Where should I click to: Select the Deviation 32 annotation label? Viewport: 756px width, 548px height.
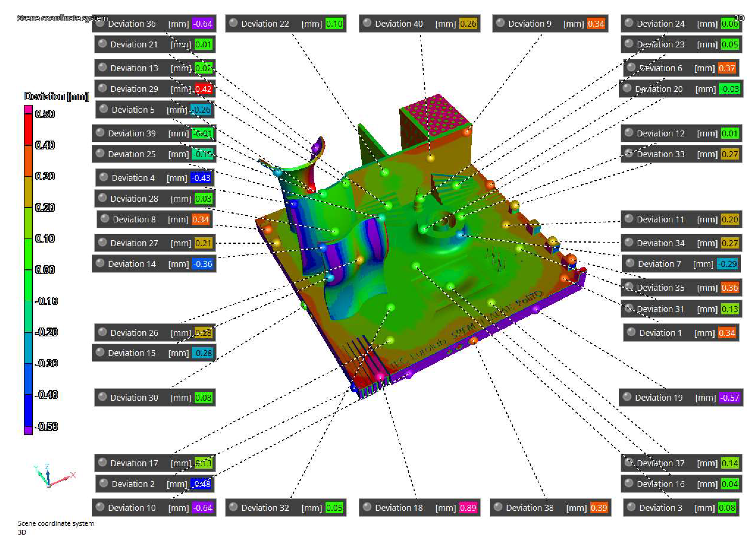point(265,508)
